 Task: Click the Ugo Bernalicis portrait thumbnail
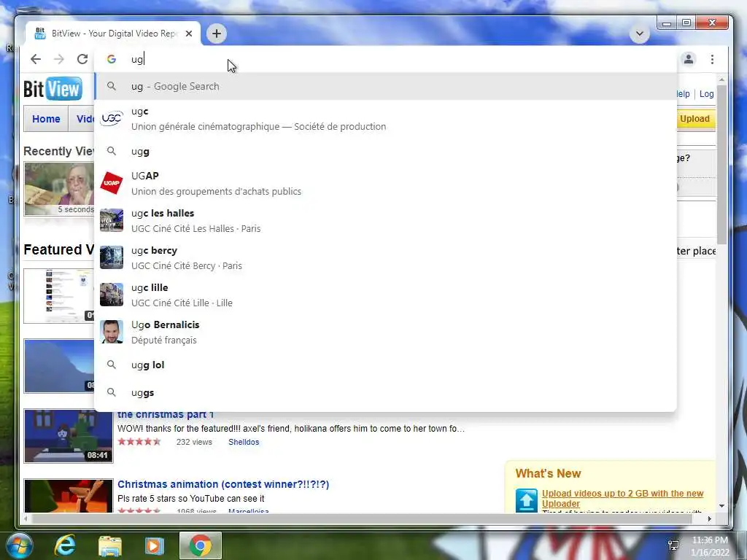(x=112, y=332)
